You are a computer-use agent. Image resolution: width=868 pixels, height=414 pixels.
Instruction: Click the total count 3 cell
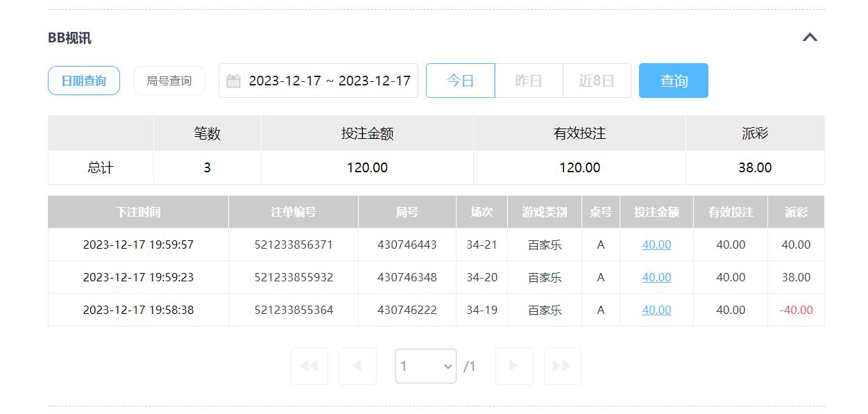click(207, 167)
